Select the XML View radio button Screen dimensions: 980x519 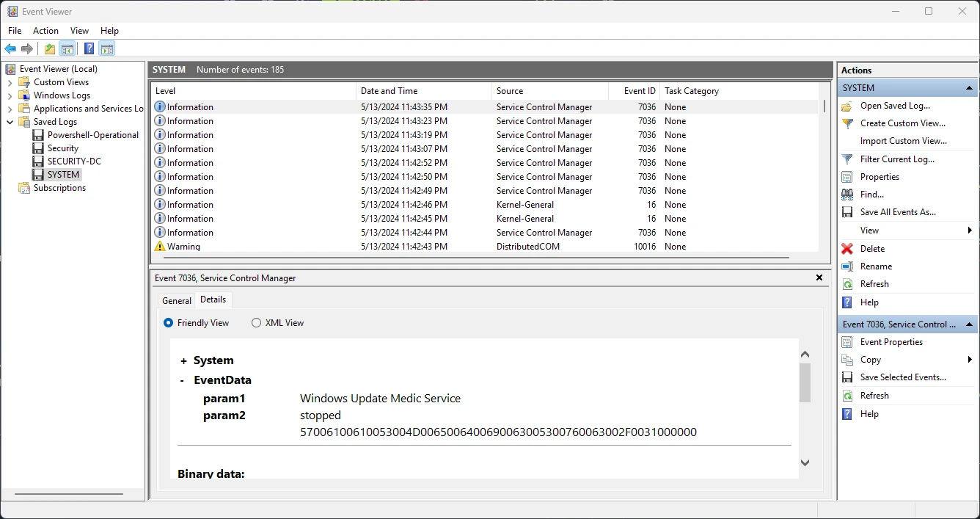[256, 323]
